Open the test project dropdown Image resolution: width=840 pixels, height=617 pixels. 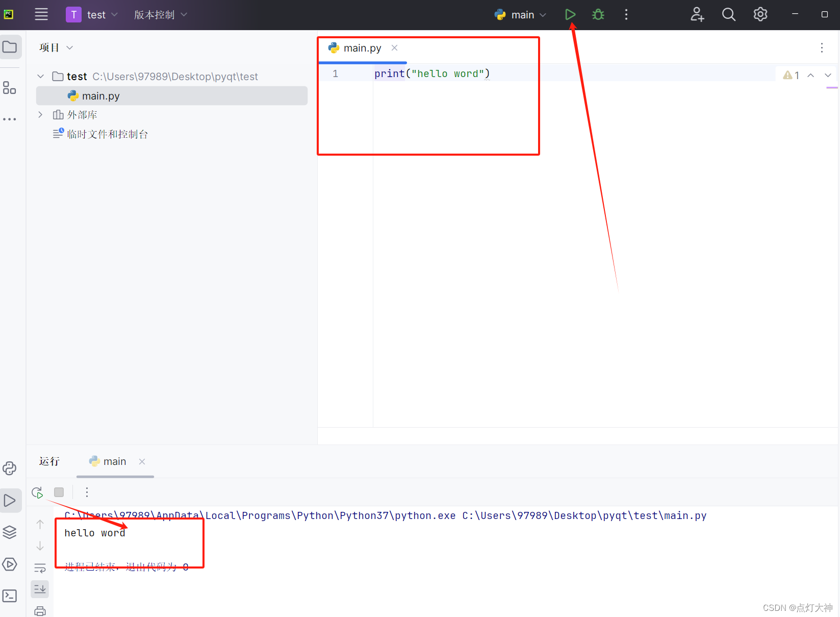coord(92,15)
